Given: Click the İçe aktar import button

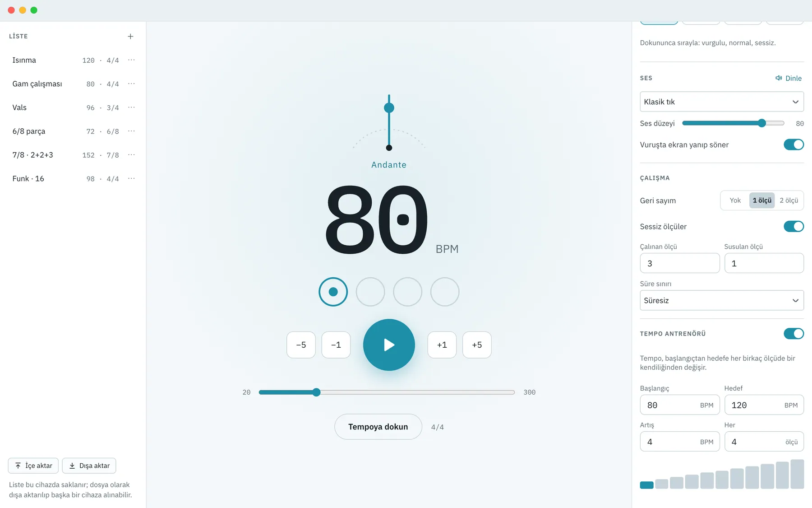Looking at the screenshot, I should pyautogui.click(x=33, y=466).
